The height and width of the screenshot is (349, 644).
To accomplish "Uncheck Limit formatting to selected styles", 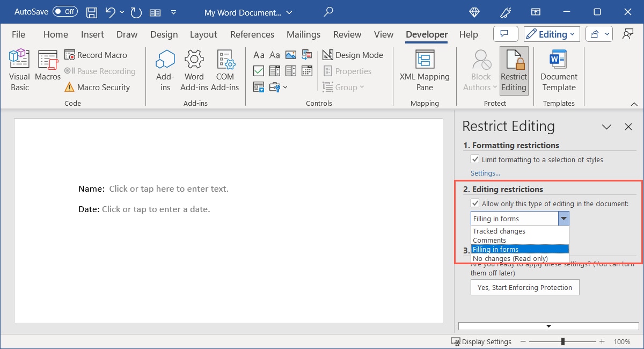I will (x=475, y=159).
